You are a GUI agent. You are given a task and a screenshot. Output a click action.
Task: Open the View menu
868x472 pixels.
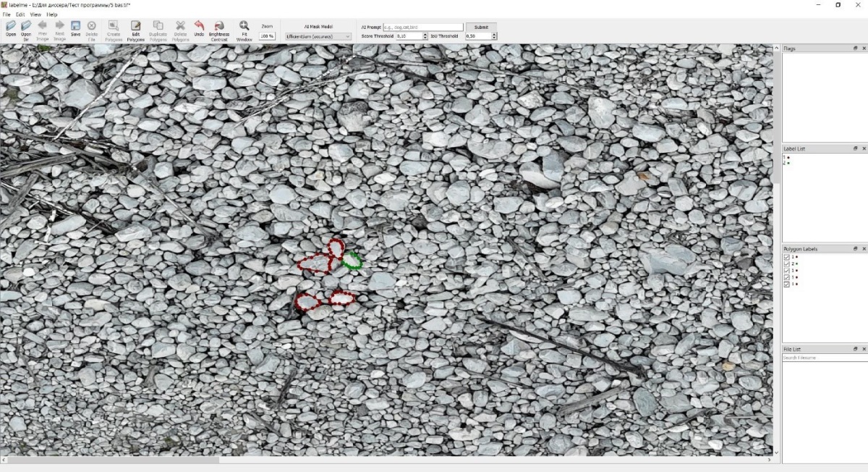coord(35,14)
